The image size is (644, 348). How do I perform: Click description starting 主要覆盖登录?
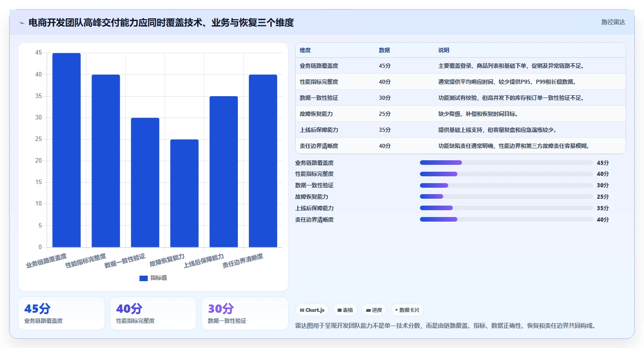tap(511, 66)
